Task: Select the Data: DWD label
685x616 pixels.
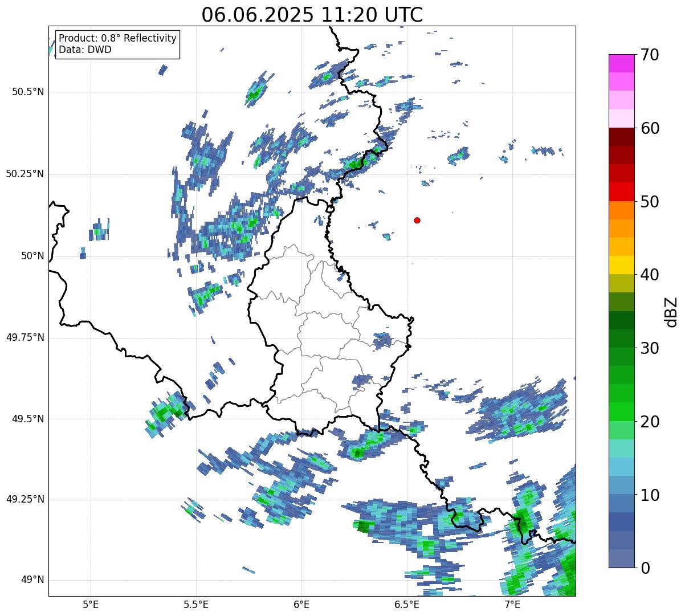Action: [85, 50]
